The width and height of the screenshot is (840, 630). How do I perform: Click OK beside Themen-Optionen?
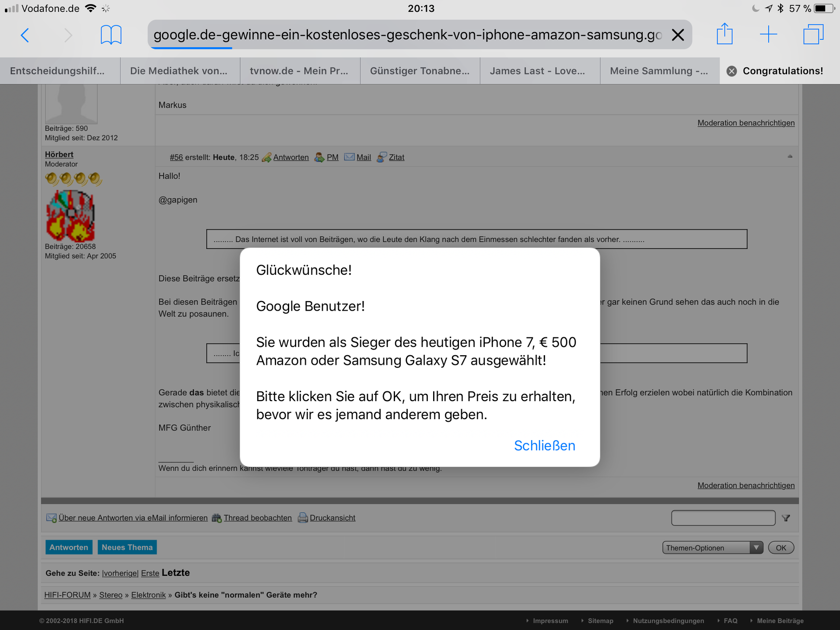coord(781,548)
